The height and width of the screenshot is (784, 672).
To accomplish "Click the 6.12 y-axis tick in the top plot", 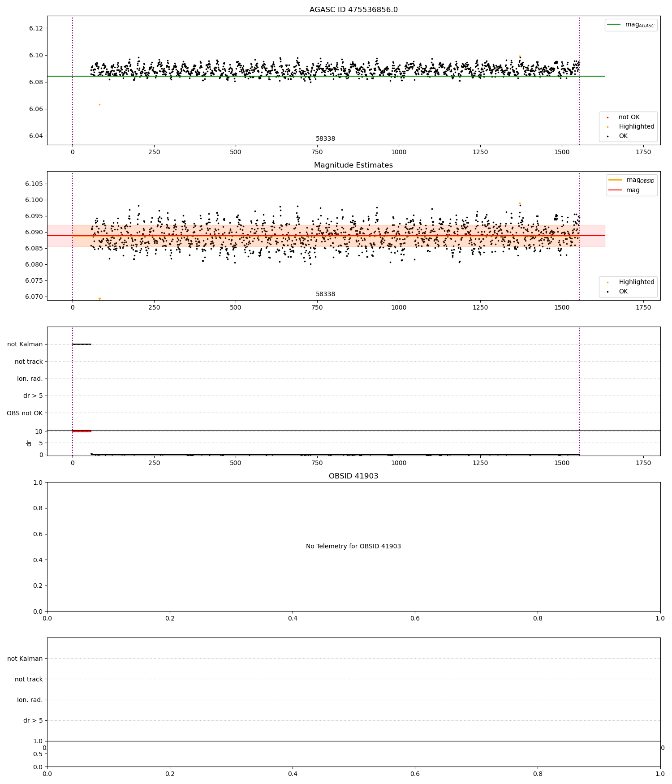I will (x=35, y=28).
